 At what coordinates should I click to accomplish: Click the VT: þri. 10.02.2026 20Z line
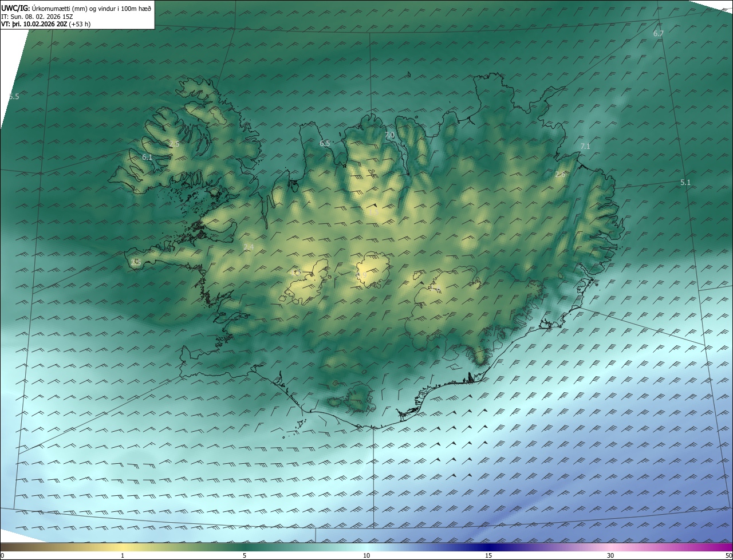(46, 24)
